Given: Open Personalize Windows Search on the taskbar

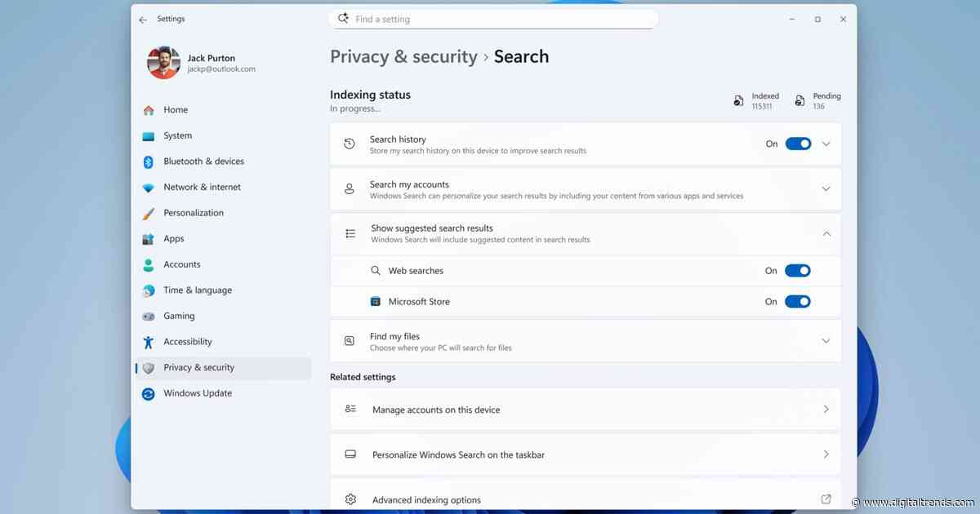Looking at the screenshot, I should pyautogui.click(x=586, y=454).
